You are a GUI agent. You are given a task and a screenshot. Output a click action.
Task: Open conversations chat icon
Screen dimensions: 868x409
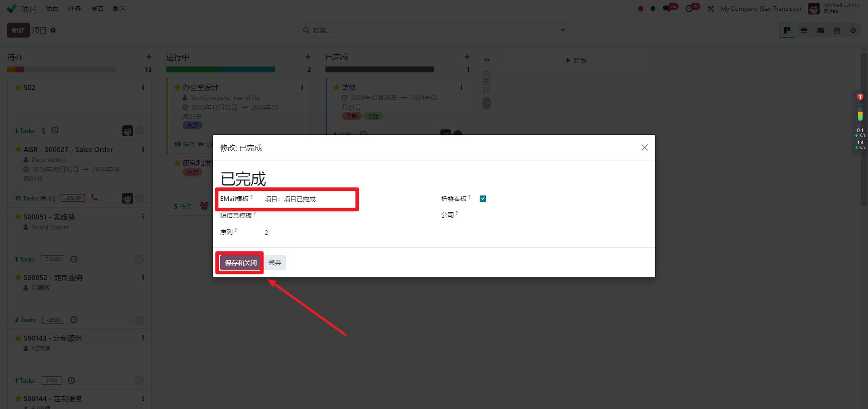(x=666, y=9)
